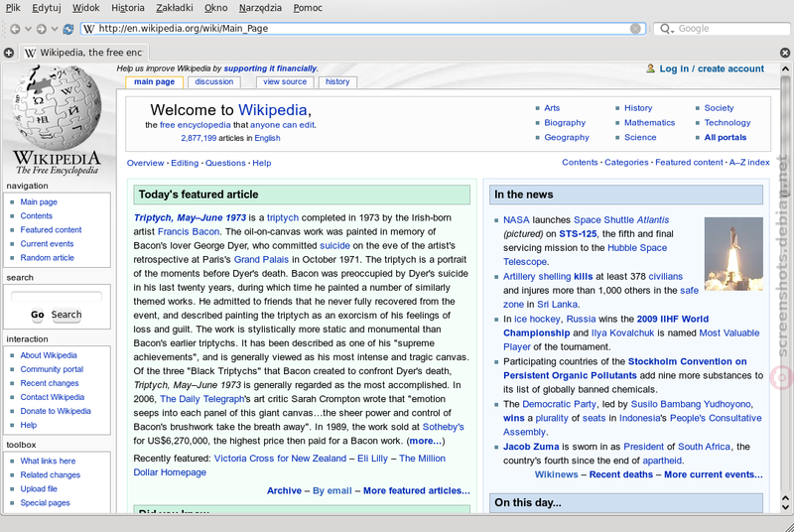Open the STS-125 news link
The height and width of the screenshot is (532, 794).
tap(578, 234)
